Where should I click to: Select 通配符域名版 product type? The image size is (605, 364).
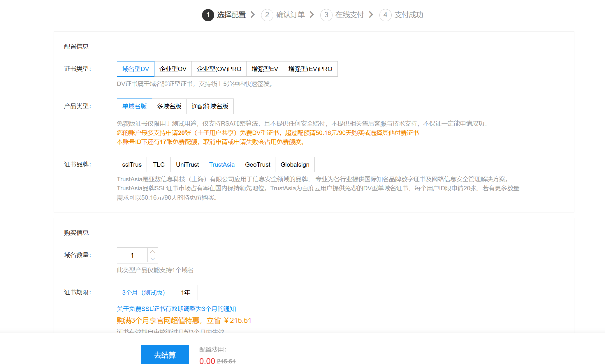click(x=210, y=106)
